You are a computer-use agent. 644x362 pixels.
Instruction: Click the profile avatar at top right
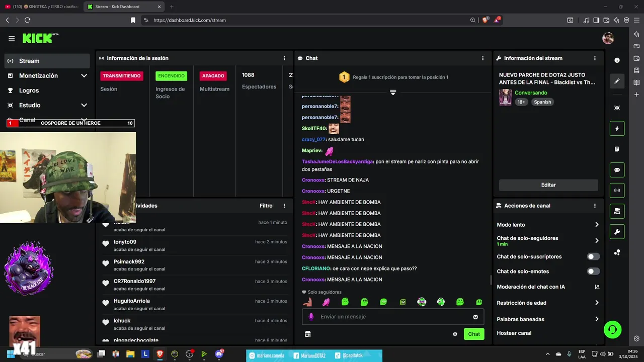coord(608,38)
